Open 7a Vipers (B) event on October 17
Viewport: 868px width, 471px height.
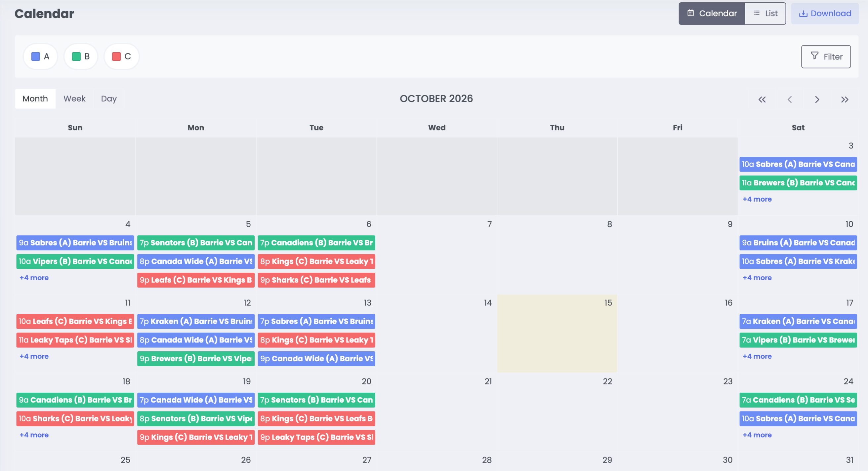coord(798,340)
